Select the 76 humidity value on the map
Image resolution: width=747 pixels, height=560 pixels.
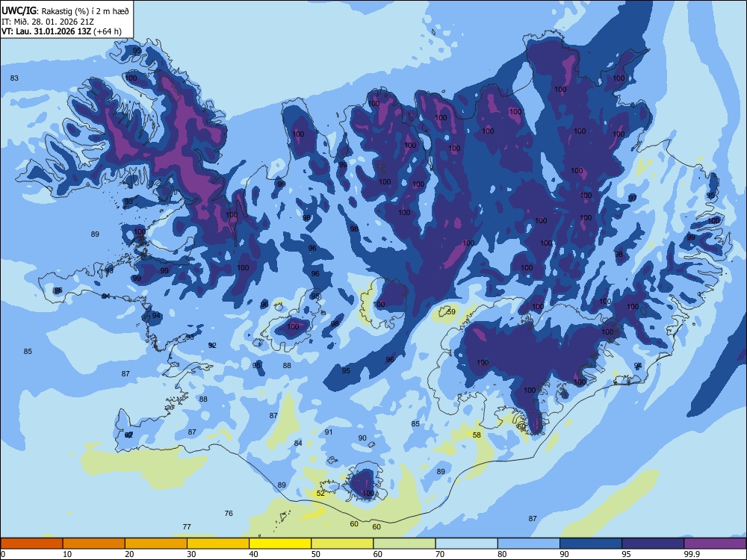coord(229,514)
